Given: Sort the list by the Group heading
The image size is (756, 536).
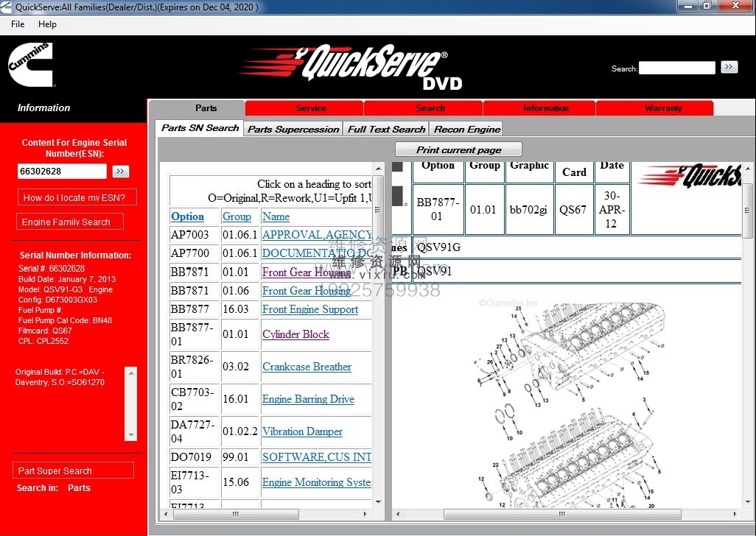Looking at the screenshot, I should click(237, 216).
